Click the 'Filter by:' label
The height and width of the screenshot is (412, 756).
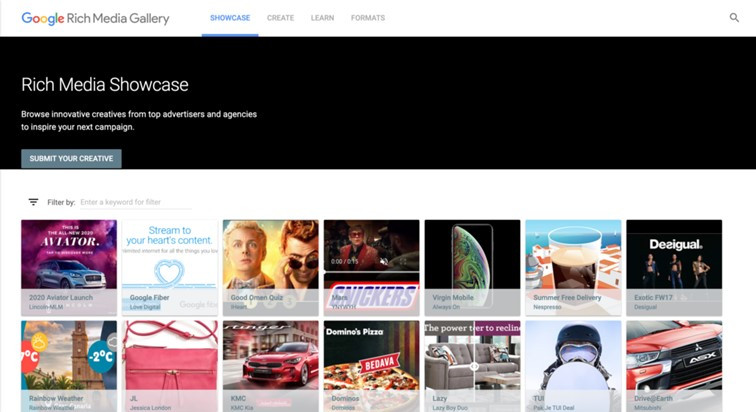coord(61,202)
